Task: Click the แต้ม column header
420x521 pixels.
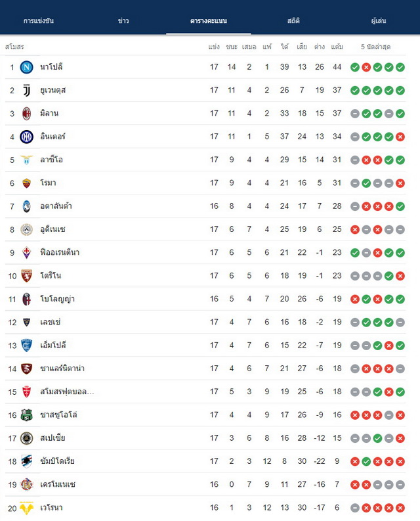Action: [x=337, y=47]
